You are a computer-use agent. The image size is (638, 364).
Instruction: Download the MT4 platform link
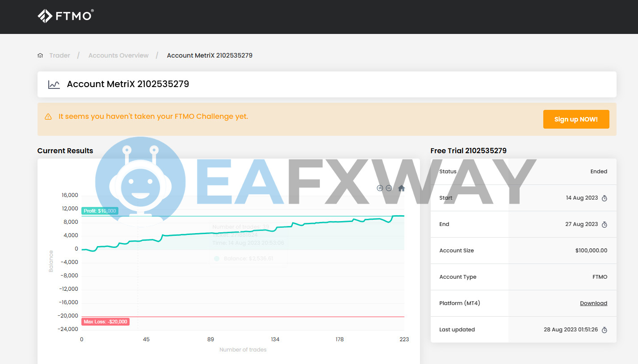pos(593,303)
